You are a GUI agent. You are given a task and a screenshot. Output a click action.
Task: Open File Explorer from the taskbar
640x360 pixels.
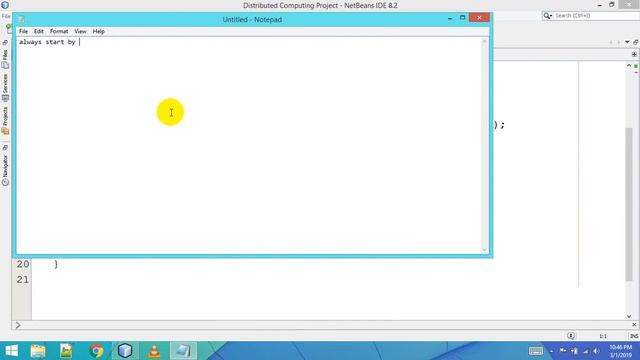[38, 351]
